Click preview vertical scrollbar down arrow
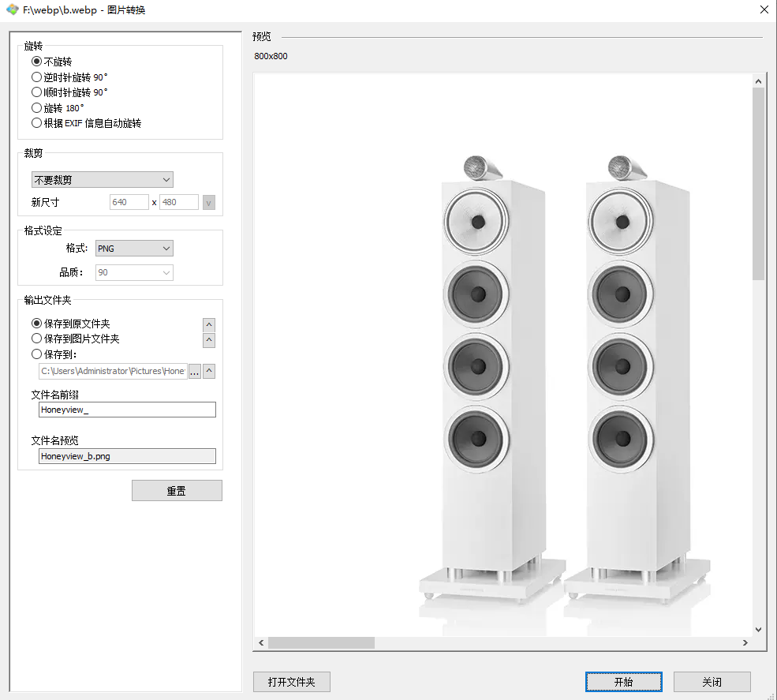 coord(758,630)
